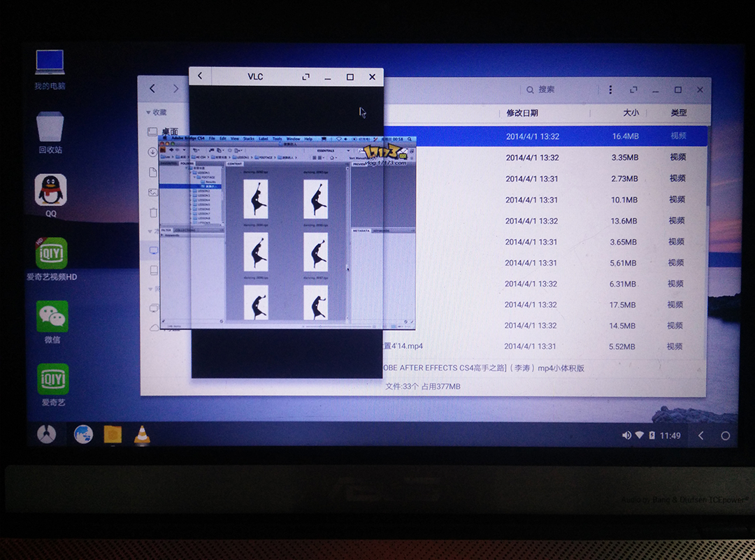Click the Create New Folder icon in Bridge
This screenshot has width=755, height=560.
[x=236, y=150]
